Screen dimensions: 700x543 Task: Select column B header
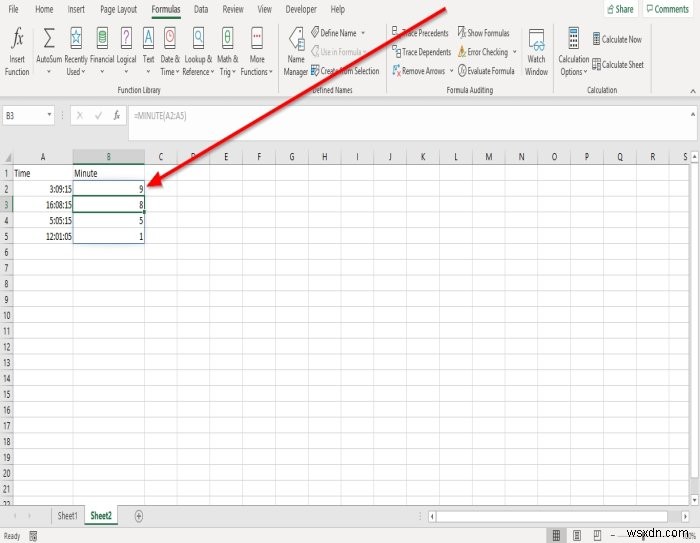(x=108, y=157)
